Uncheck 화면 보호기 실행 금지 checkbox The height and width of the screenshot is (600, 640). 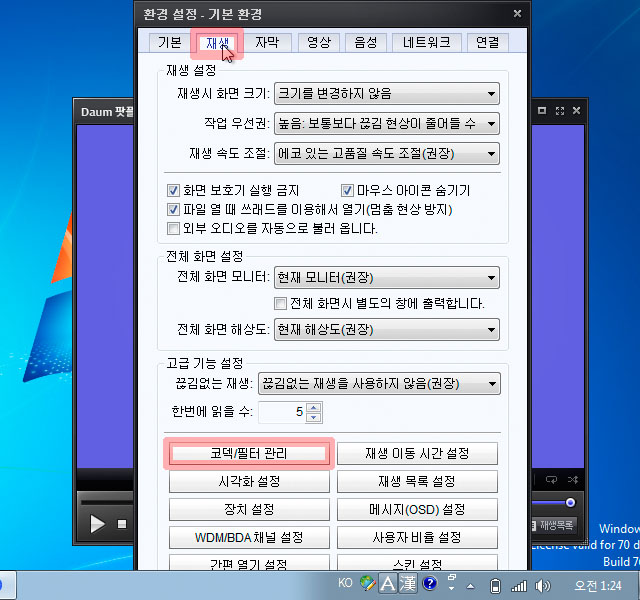pyautogui.click(x=174, y=190)
